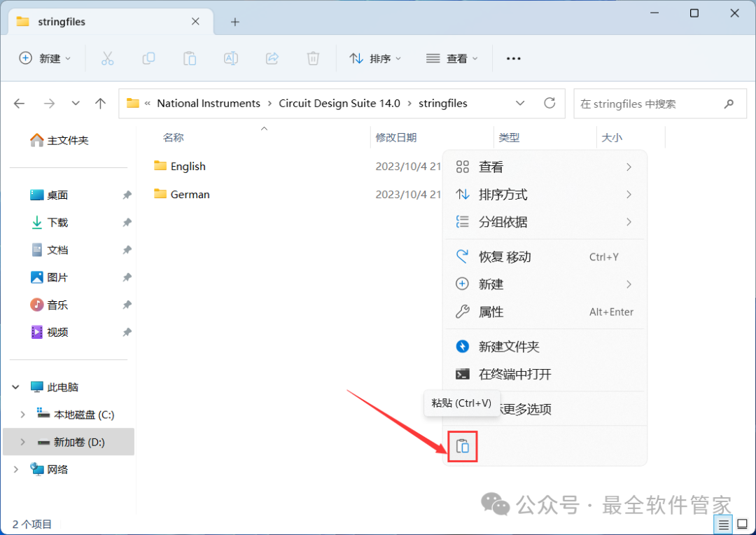Navigate up one folder level
This screenshot has width=756, height=535.
[x=100, y=104]
